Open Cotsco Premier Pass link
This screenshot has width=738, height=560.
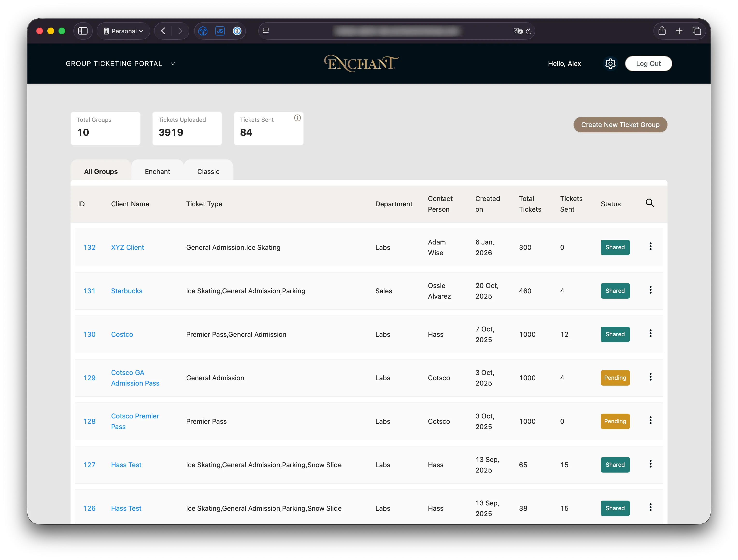(x=135, y=421)
